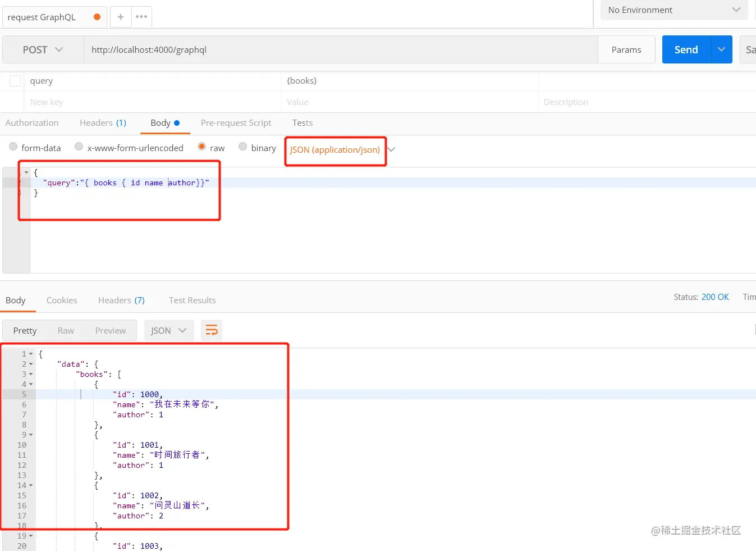Toggle word wrap in response viewer
Image resolution: width=756 pixels, height=551 pixels.
[x=212, y=330]
